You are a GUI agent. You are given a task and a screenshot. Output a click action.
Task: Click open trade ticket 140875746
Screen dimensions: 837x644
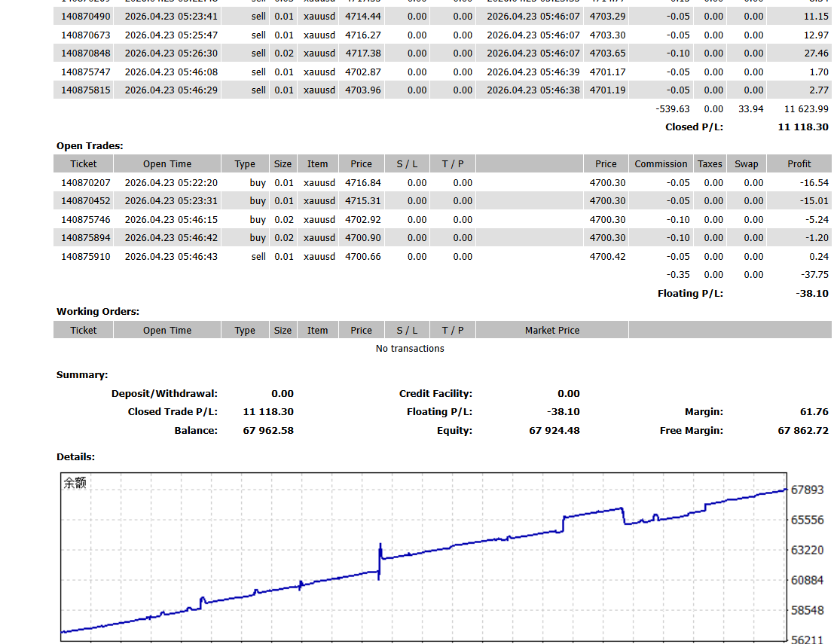(85, 220)
